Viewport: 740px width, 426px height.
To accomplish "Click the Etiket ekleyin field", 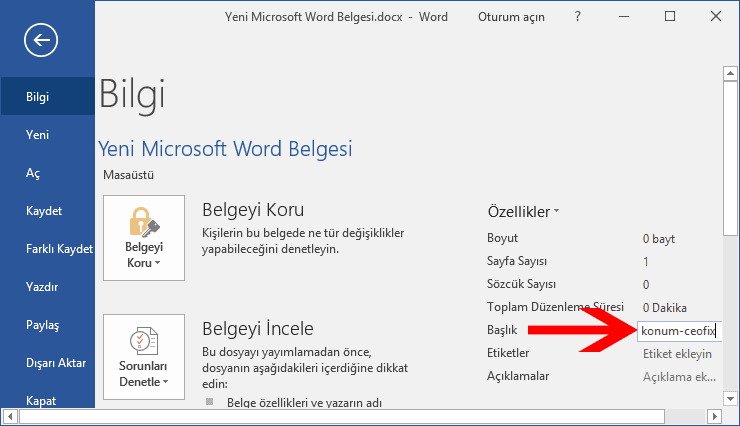I will point(677,354).
